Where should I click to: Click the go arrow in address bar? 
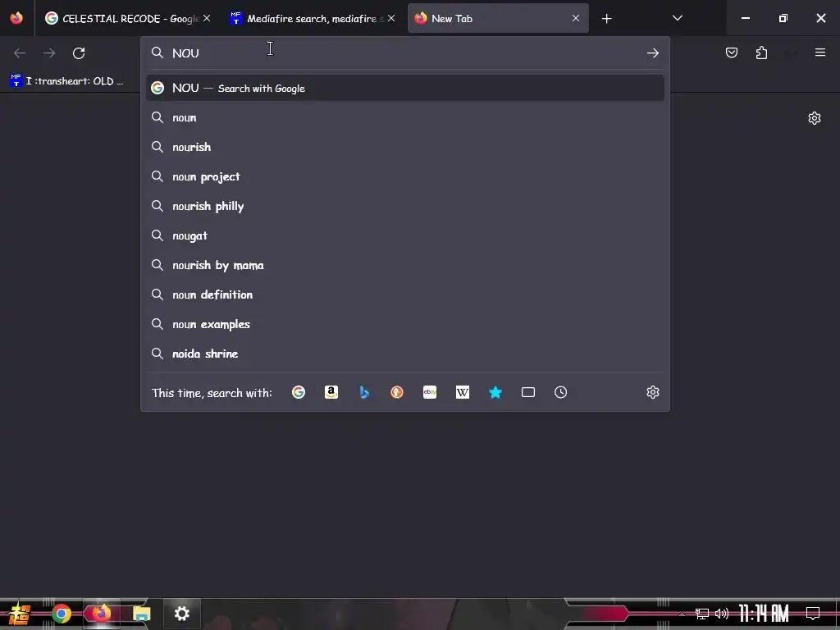652,52
